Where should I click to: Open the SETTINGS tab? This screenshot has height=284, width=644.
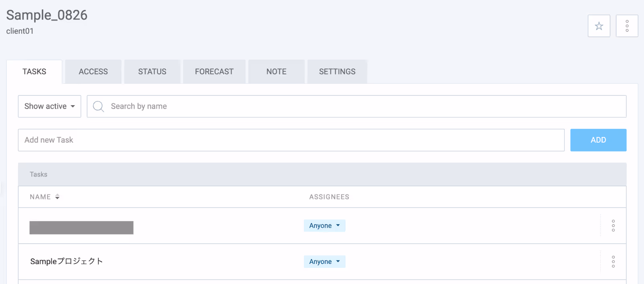click(x=337, y=72)
